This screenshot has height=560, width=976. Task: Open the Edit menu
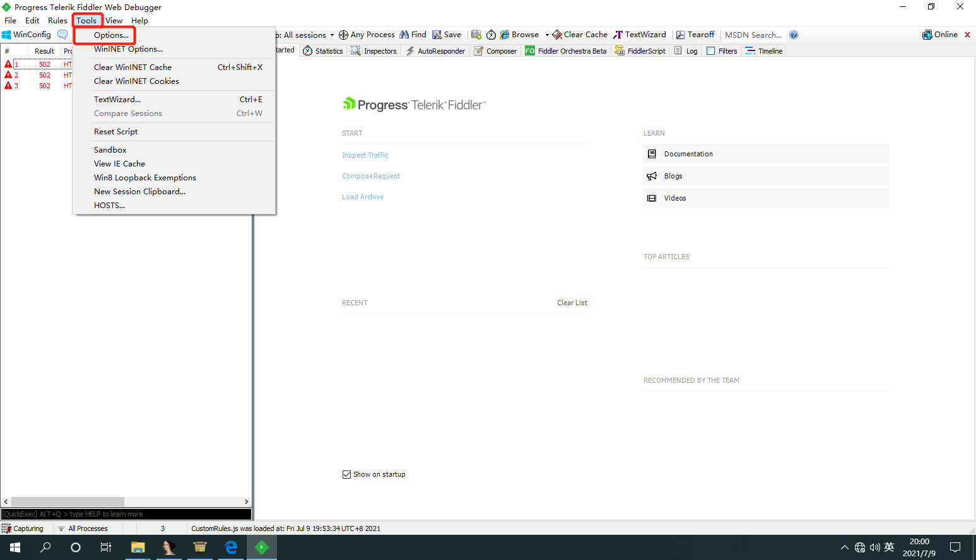point(32,21)
